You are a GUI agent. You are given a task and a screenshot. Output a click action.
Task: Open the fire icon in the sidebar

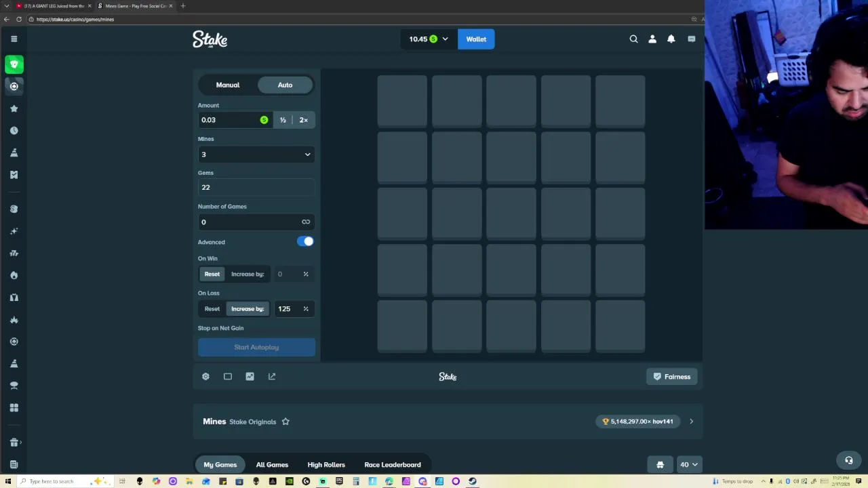[x=14, y=275]
